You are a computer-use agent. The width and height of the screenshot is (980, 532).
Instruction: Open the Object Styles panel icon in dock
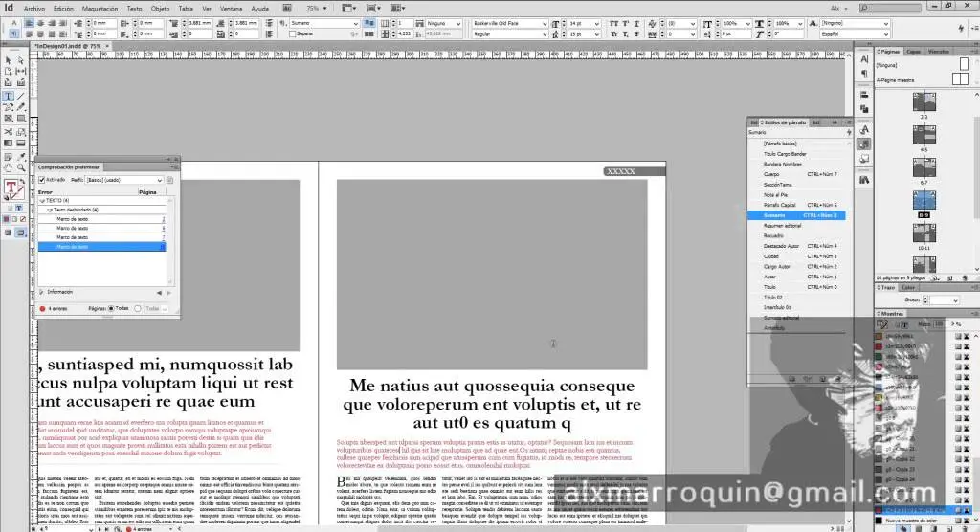864,159
